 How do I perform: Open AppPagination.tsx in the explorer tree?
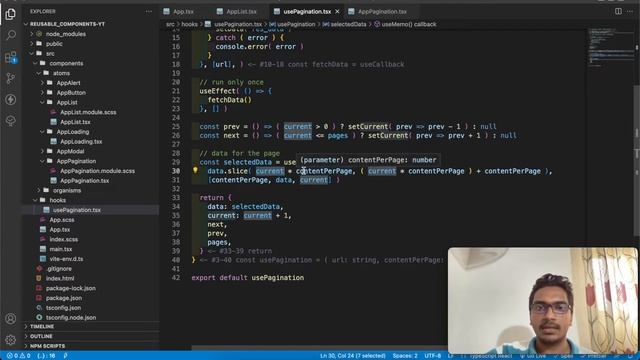pyautogui.click(x=84, y=181)
